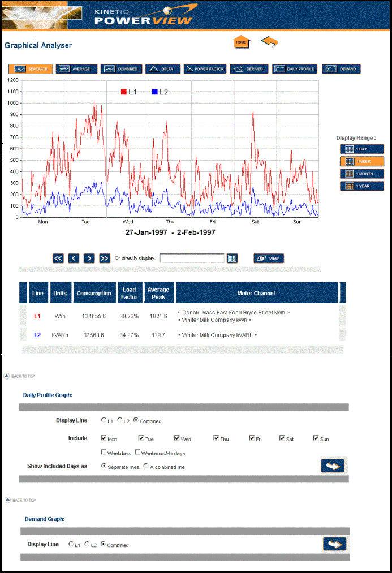This screenshot has width=392, height=573.
Task: Click the L1 line label in table
Action: (37, 316)
